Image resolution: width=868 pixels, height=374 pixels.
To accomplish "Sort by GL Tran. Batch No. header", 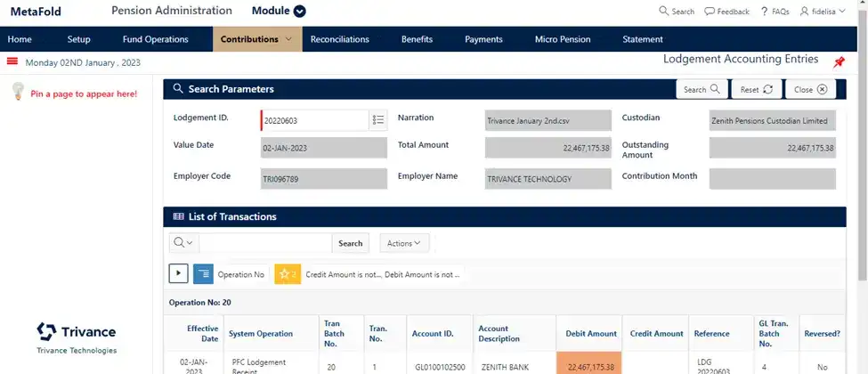I will [774, 334].
